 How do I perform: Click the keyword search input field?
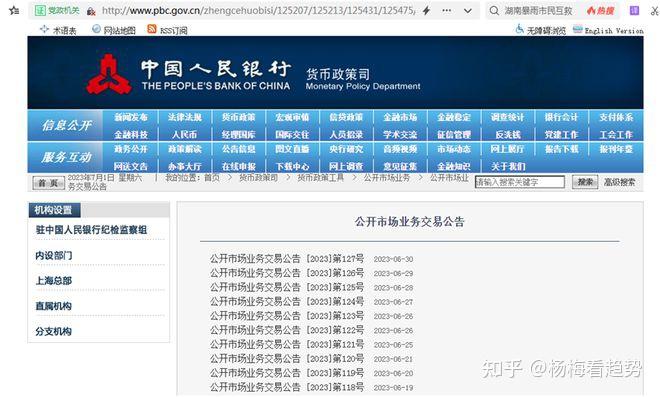pyautogui.click(x=520, y=182)
